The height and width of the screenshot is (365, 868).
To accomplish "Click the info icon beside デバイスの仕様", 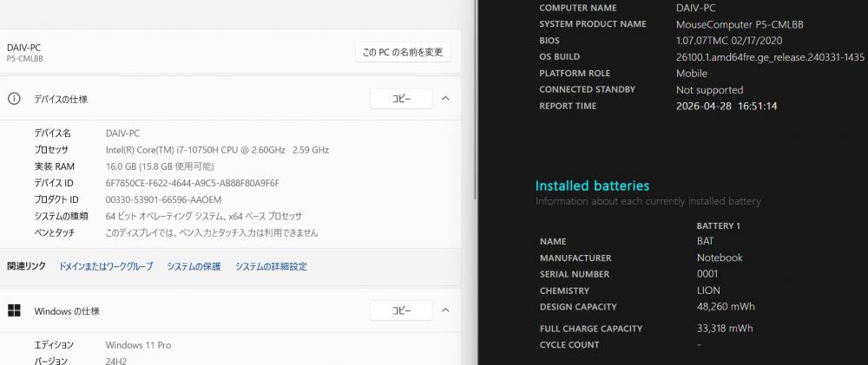I will coord(14,99).
